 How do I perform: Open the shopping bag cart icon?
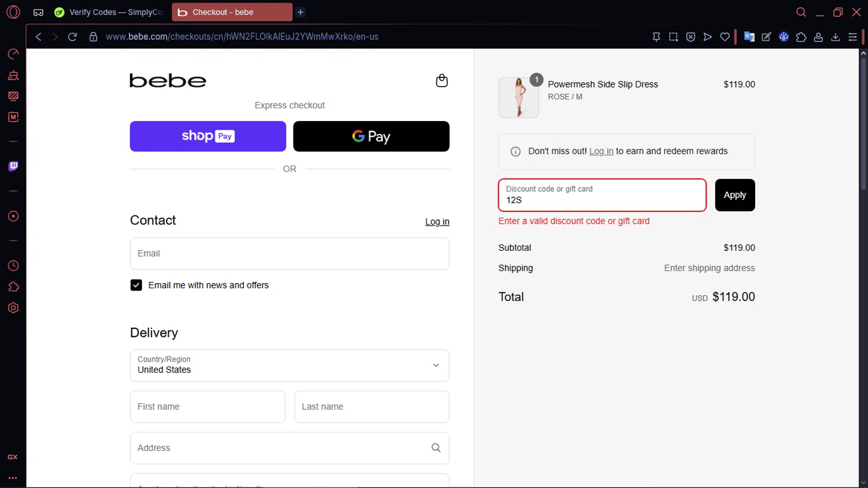[x=442, y=80]
